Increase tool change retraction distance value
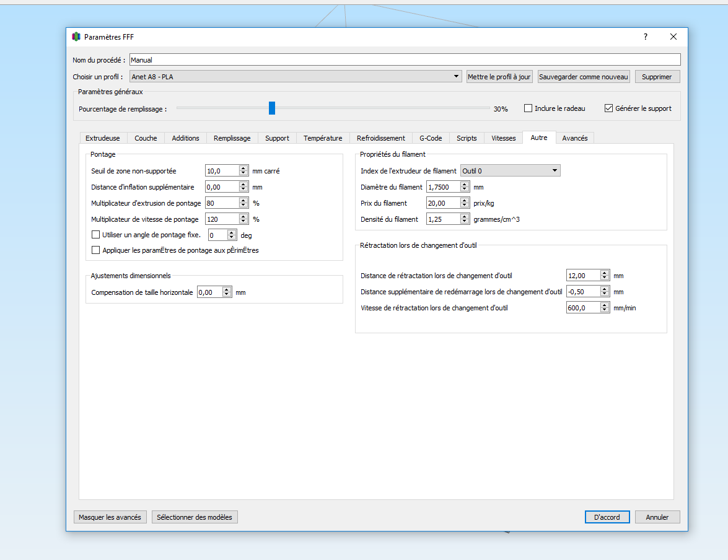The width and height of the screenshot is (728, 560). [x=605, y=273]
